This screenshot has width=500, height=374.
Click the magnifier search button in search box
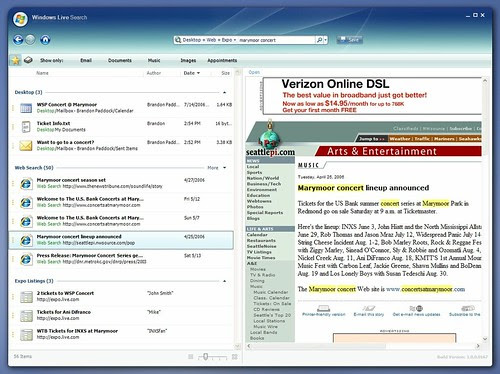(319, 40)
